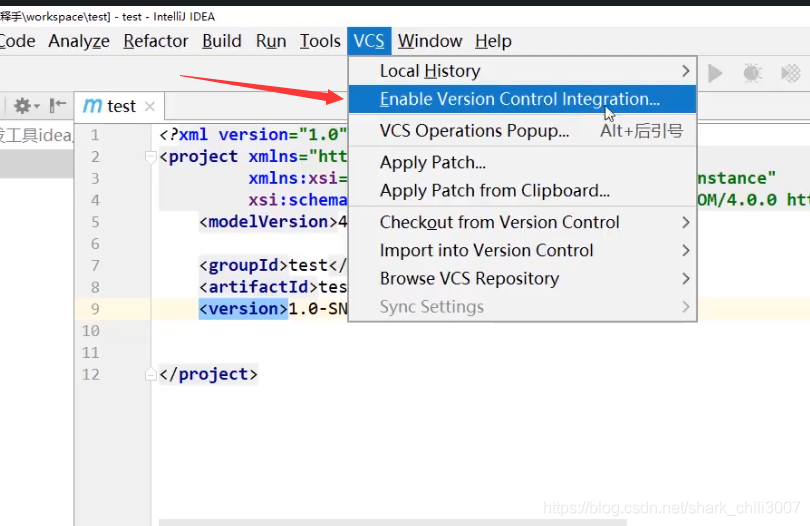The image size is (810, 526).
Task: Collapse the project tag fold marker
Action: point(151,156)
